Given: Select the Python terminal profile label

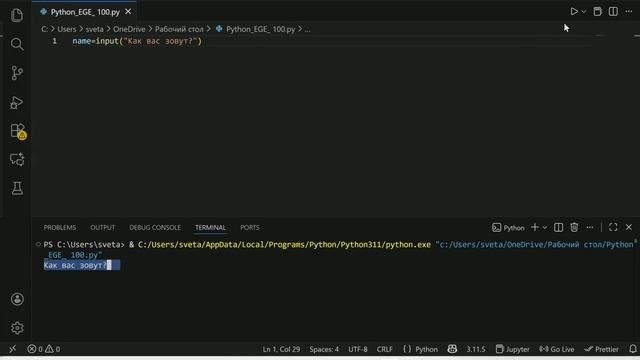Looking at the screenshot, I should pos(508,227).
